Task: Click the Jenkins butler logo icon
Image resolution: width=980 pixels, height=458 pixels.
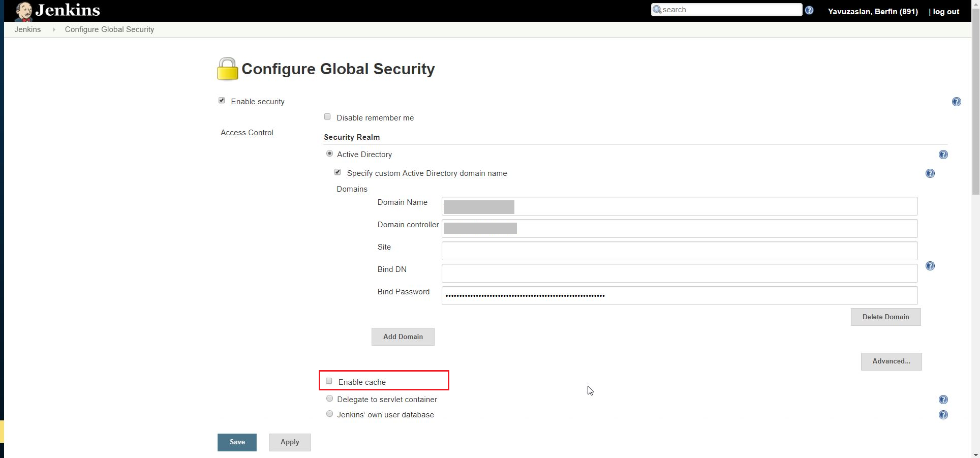Action: (24, 11)
